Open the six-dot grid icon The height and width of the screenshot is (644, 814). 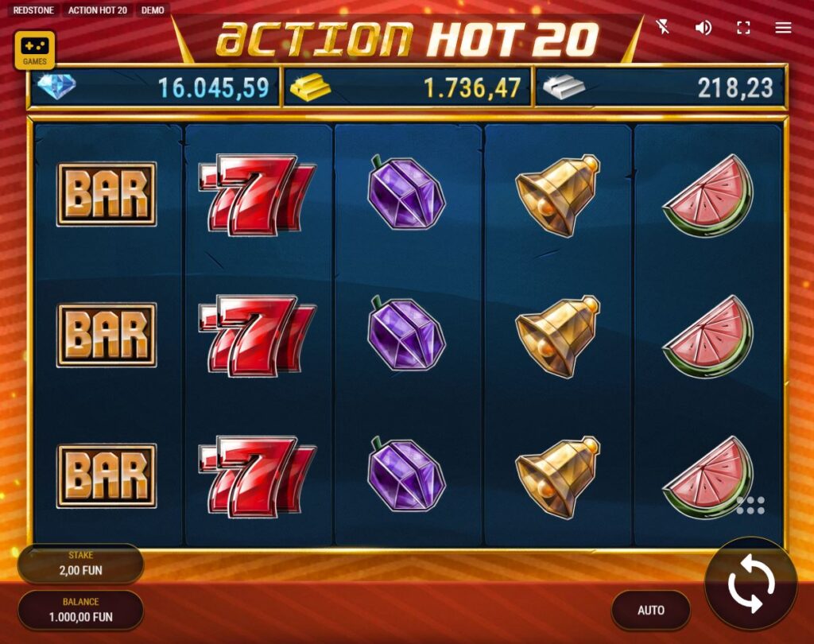(750, 506)
